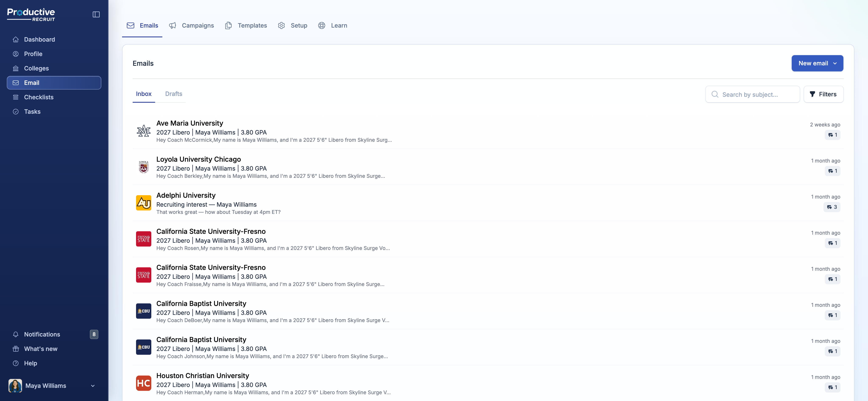The height and width of the screenshot is (401, 868).
Task: Go to Checklists in the sidebar
Action: [54, 97]
